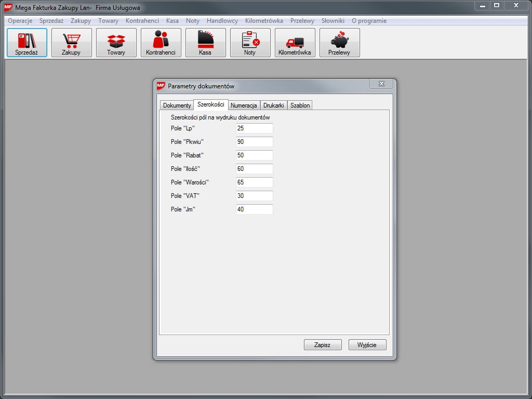Click the Pole "VAT" width field

(x=254, y=196)
